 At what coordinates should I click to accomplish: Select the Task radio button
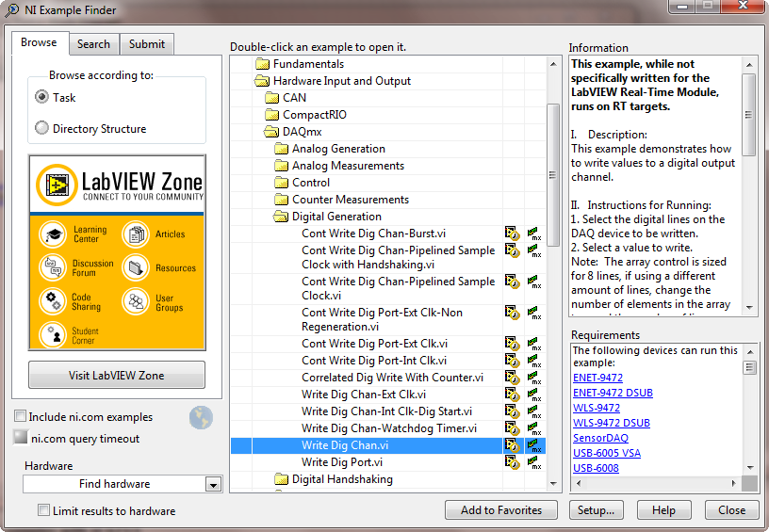point(41,96)
